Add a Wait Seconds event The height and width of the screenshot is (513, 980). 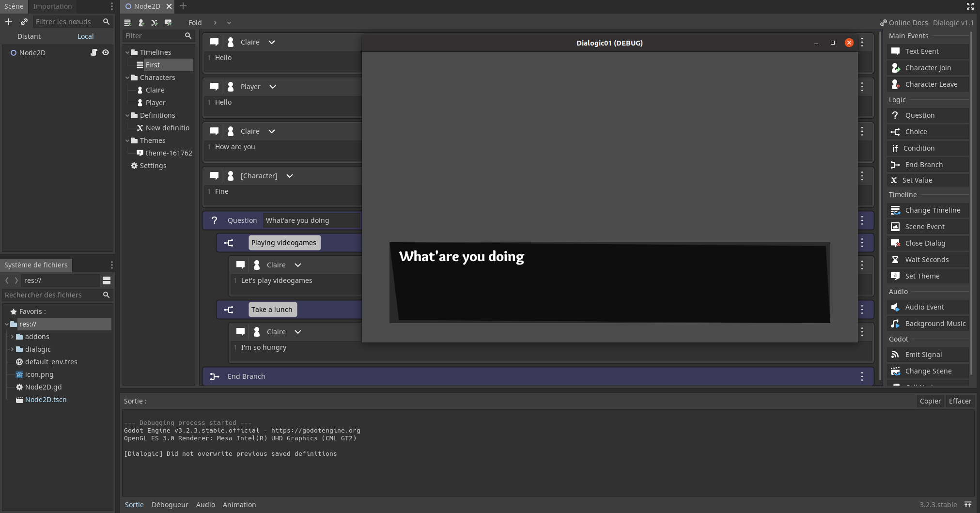[927, 259]
